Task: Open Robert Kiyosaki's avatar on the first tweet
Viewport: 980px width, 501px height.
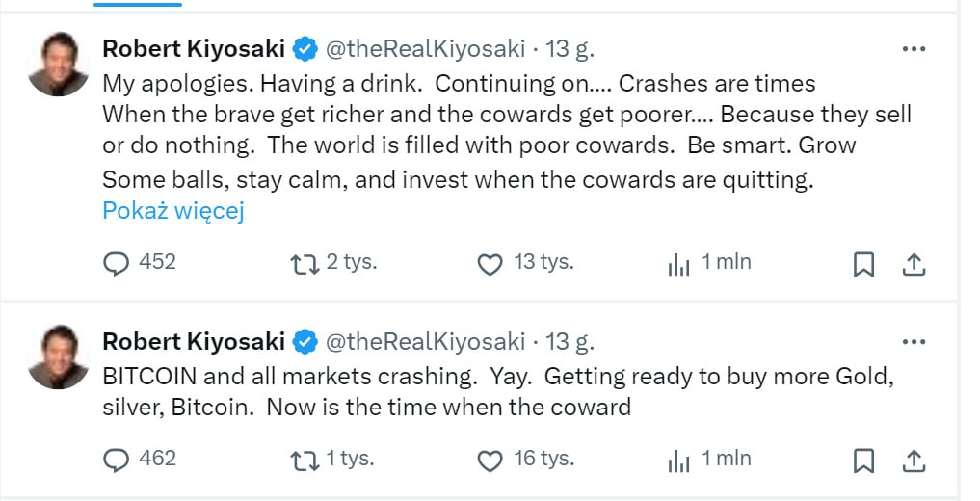Action: pyautogui.click(x=58, y=64)
